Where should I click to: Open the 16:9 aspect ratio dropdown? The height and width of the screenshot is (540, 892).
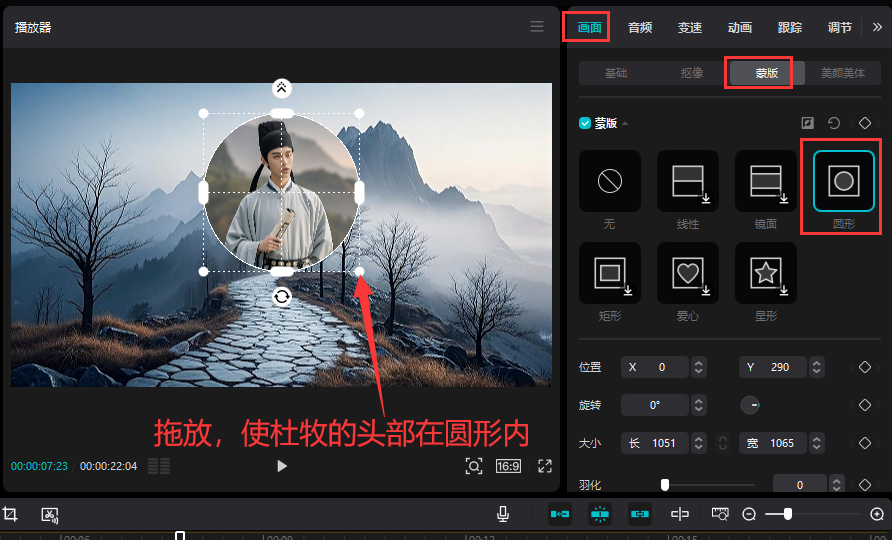508,466
